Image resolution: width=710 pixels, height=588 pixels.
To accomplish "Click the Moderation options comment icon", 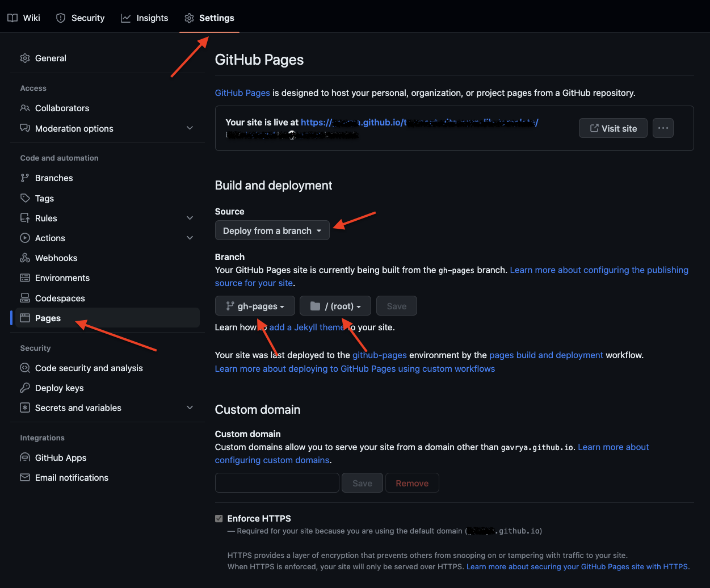I will [x=25, y=128].
